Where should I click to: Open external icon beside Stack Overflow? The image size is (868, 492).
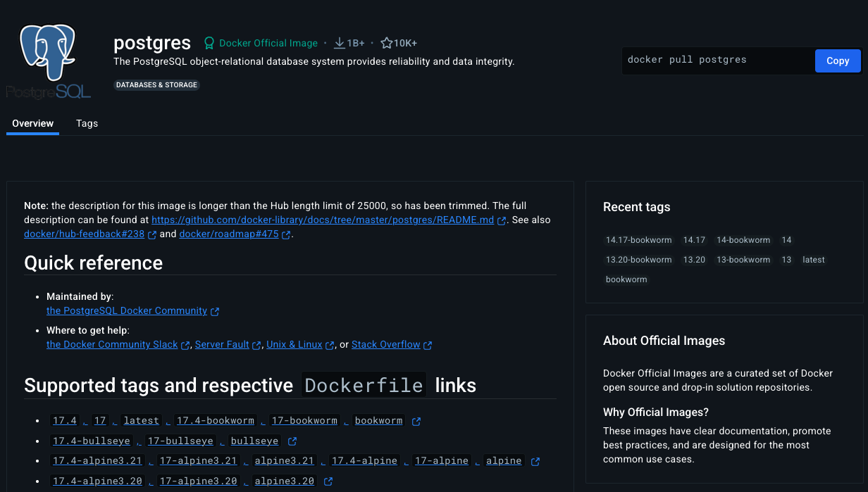428,345
